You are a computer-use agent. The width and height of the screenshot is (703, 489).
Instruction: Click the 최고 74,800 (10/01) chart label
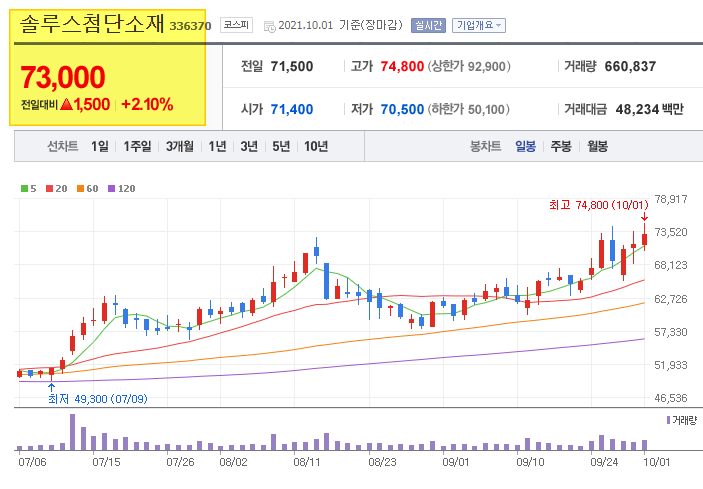tap(599, 205)
